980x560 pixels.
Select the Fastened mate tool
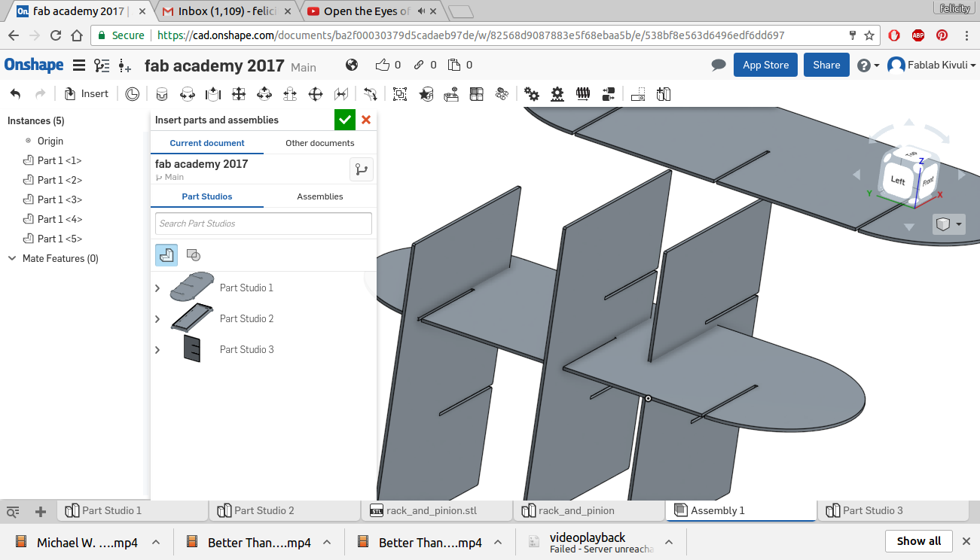[162, 94]
